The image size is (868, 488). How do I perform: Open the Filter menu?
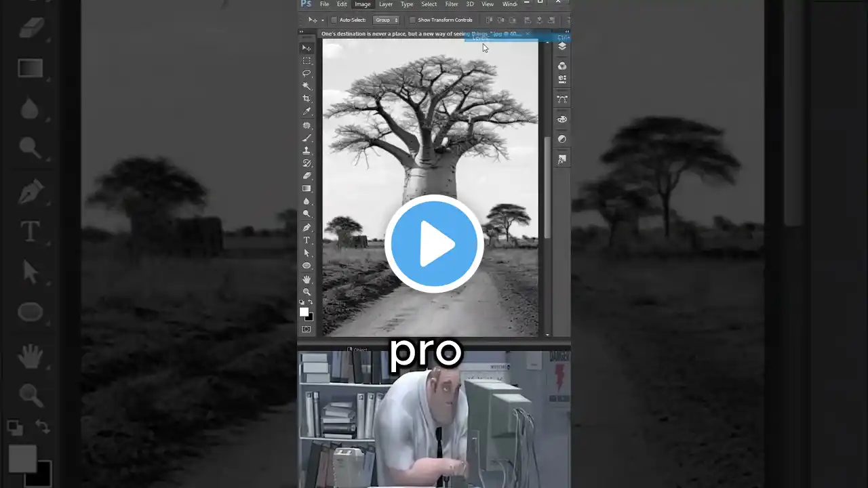[452, 4]
